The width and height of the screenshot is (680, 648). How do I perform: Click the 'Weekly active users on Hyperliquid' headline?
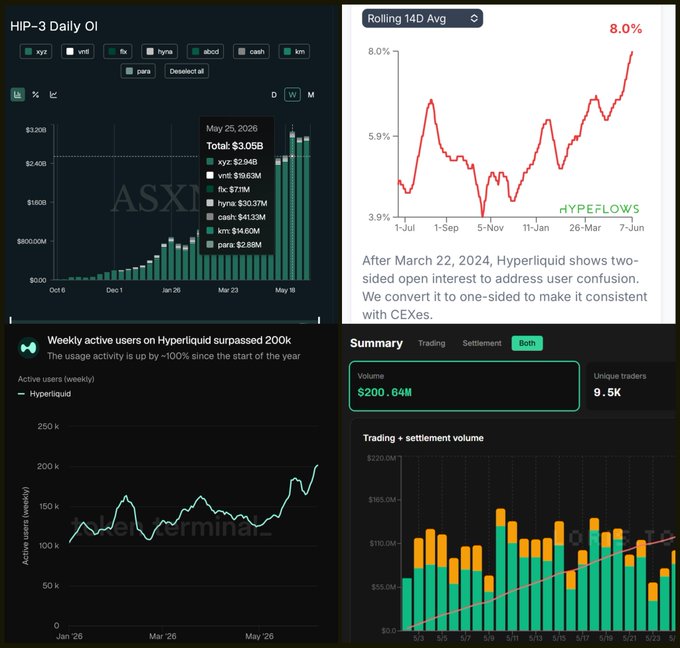tap(169, 340)
